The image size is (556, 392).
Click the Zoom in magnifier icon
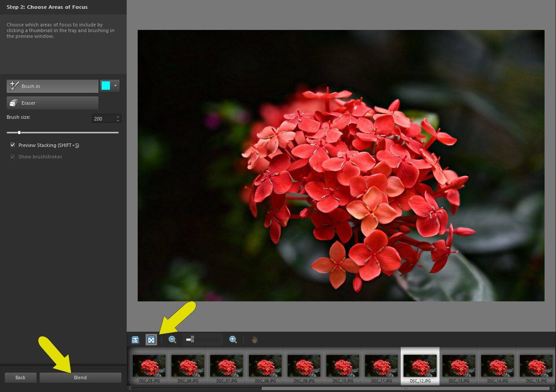coord(233,340)
